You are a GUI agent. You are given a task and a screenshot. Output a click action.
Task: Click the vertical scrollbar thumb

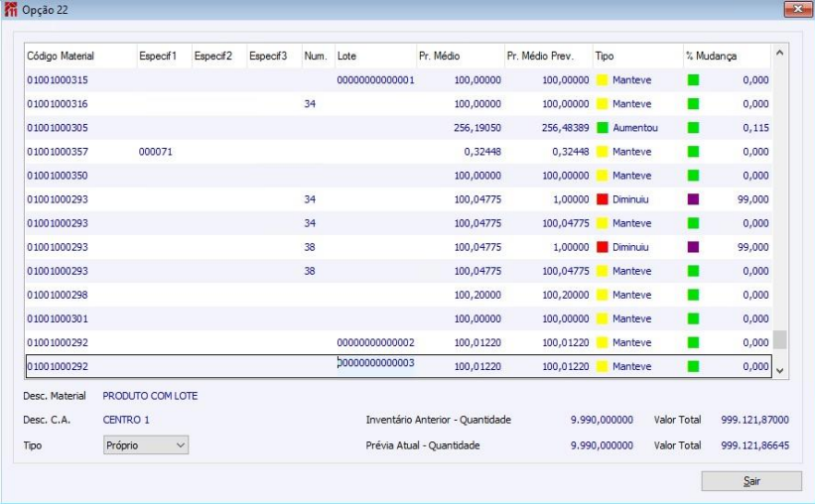[x=779, y=340]
